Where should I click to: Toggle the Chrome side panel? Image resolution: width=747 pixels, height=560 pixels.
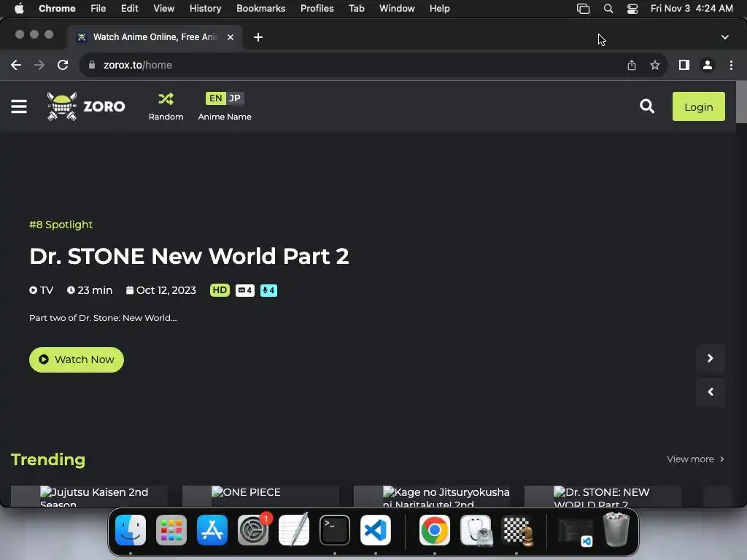coord(684,65)
